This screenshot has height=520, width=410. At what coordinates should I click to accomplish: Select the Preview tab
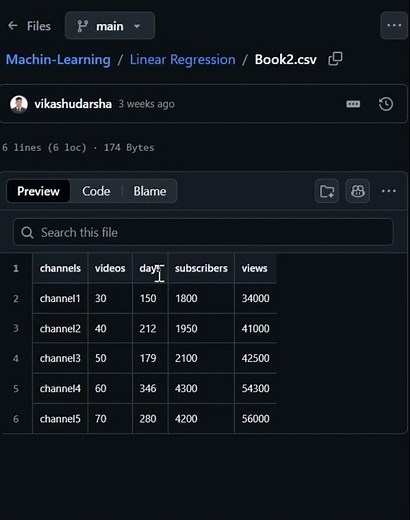[38, 191]
